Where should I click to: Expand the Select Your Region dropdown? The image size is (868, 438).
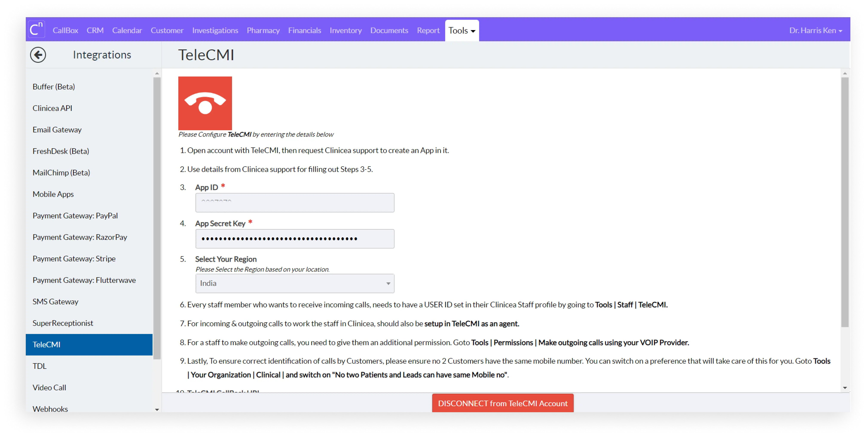(295, 283)
